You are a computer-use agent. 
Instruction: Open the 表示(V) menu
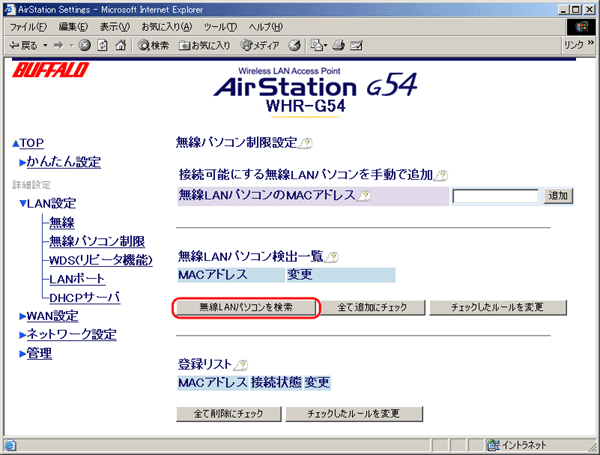(115, 27)
